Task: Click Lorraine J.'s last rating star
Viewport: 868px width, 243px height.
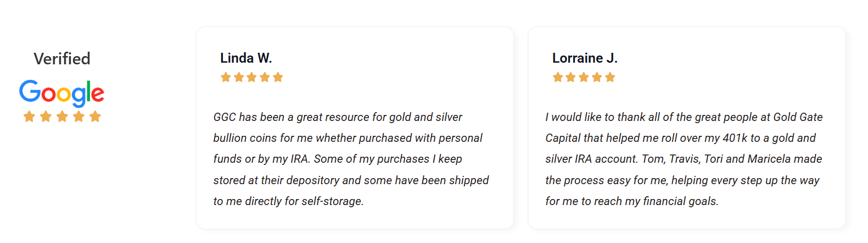Action: [610, 78]
